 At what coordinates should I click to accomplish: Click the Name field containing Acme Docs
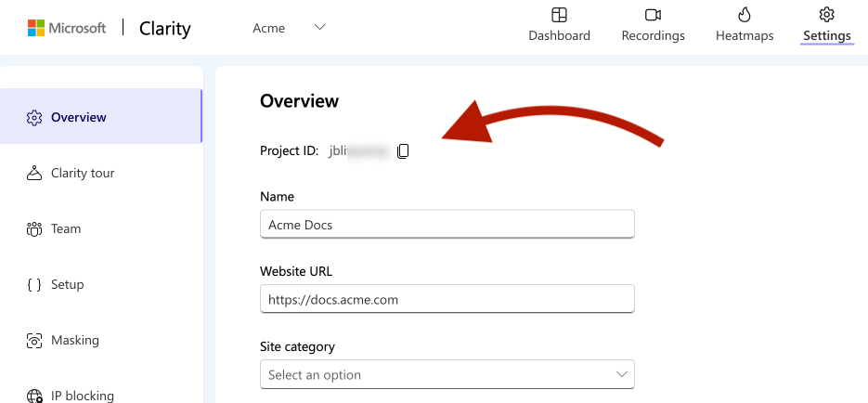[x=447, y=224]
